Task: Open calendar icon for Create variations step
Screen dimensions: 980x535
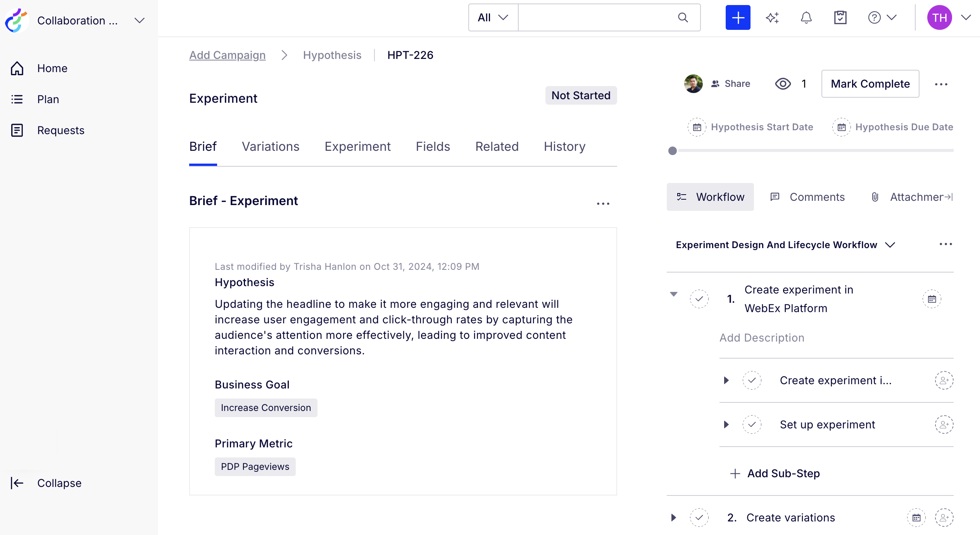Action: click(916, 518)
